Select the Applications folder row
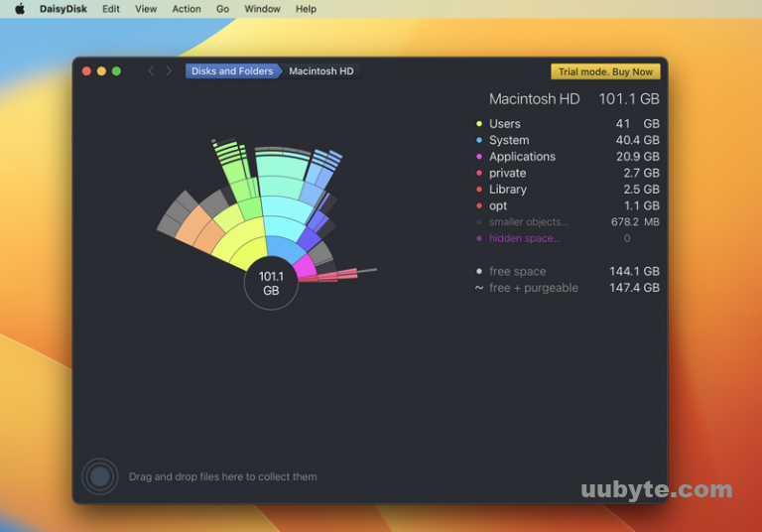Screen dimensions: 762x532 [568, 157]
